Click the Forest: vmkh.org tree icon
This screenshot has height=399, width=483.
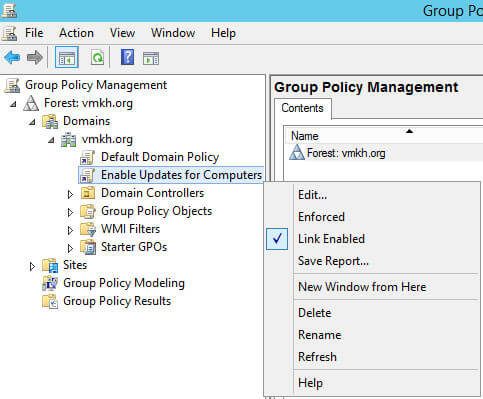(31, 103)
